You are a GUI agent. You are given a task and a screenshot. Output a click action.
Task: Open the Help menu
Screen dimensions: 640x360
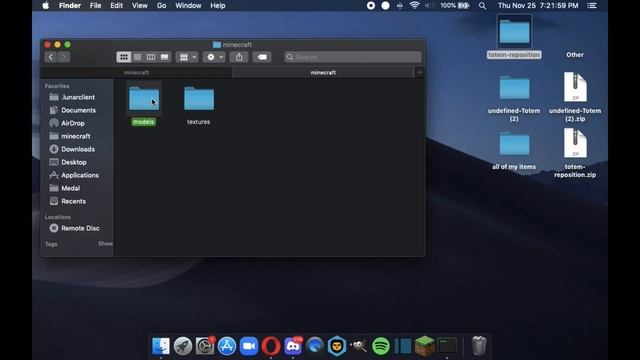coord(218,6)
